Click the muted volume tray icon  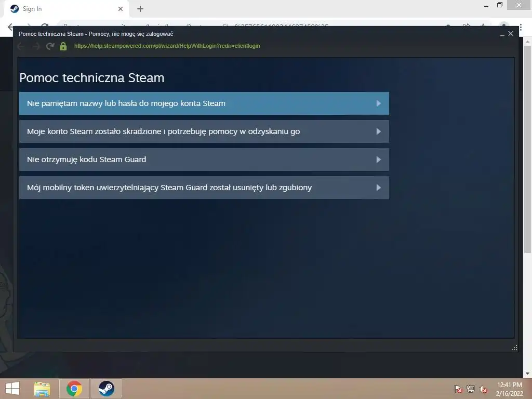pos(483,389)
